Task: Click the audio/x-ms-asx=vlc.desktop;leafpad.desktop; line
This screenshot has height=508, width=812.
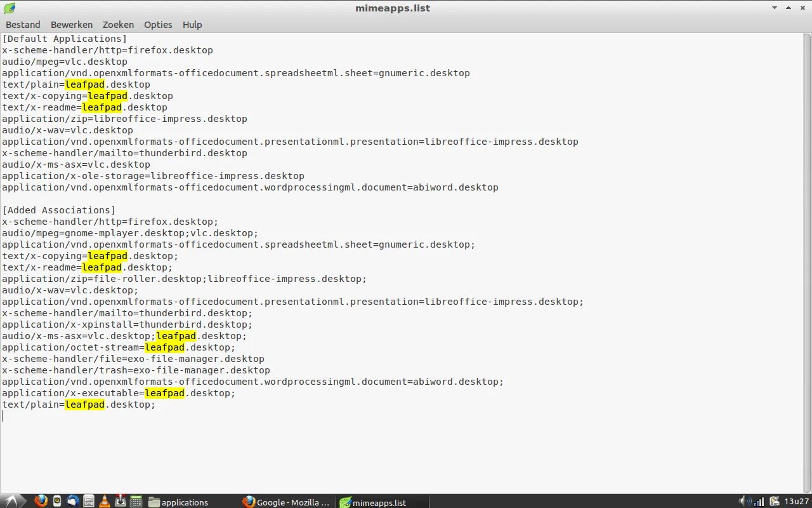Action: (125, 336)
